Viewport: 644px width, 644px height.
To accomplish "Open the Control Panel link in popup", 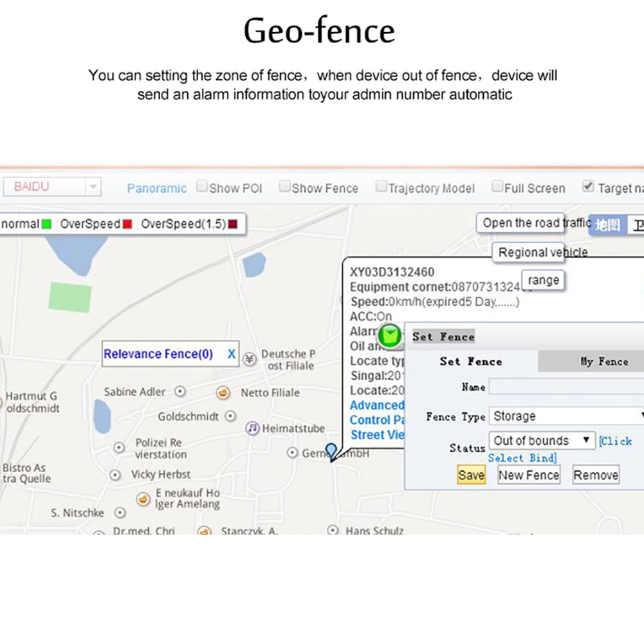I will tap(377, 420).
